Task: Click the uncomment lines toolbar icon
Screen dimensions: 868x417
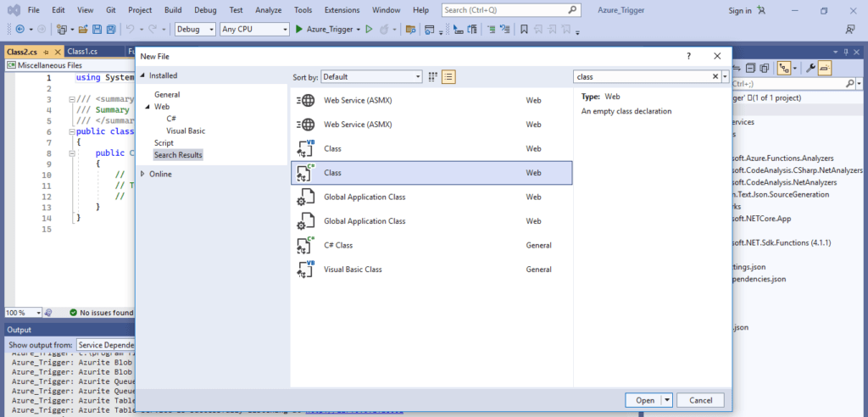Action: pos(505,30)
